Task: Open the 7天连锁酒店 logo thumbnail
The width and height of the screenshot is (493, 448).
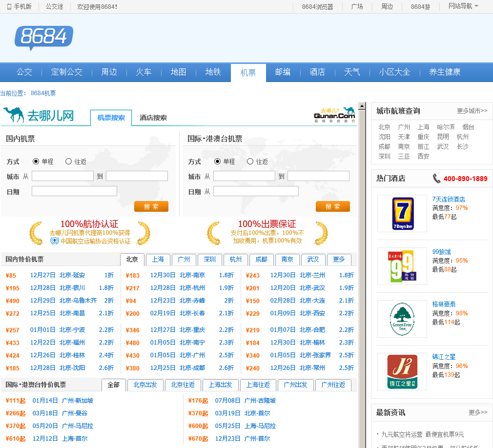Action: (402, 213)
